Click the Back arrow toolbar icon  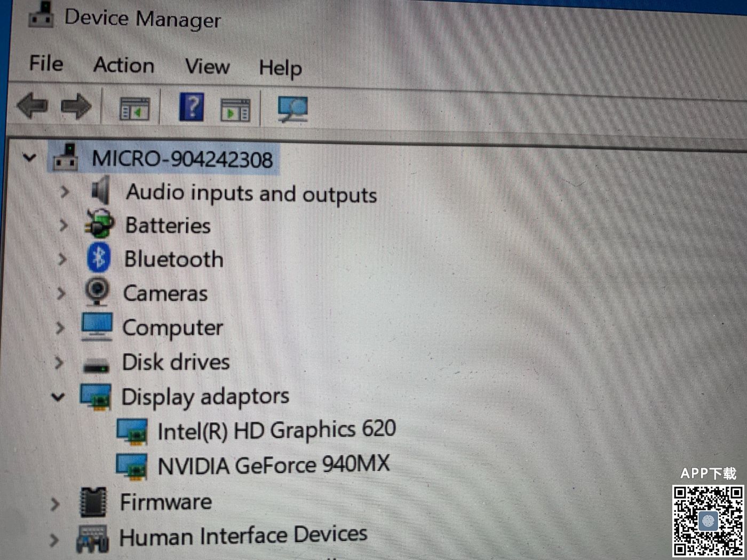(33, 105)
